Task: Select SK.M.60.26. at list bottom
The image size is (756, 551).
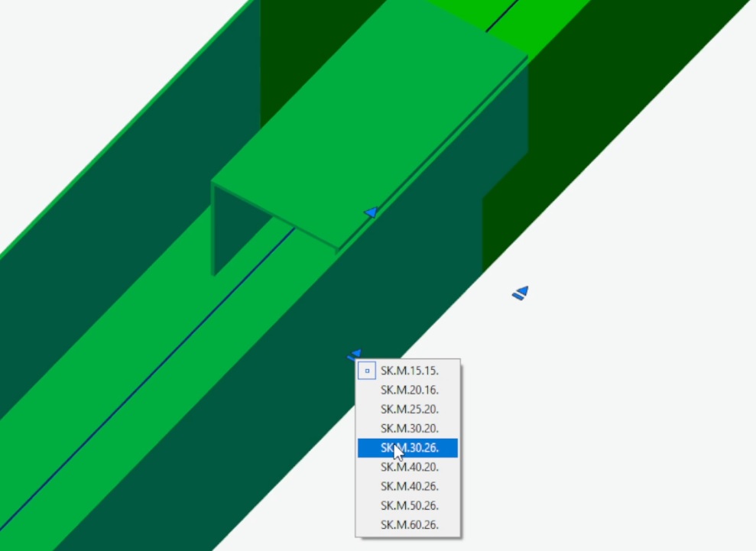Action: (x=409, y=525)
